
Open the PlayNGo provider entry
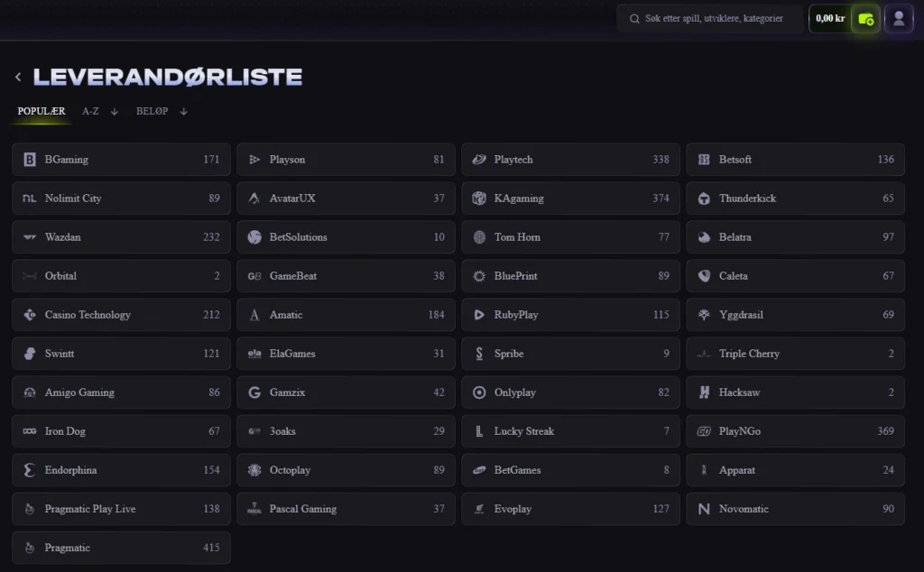tap(795, 431)
